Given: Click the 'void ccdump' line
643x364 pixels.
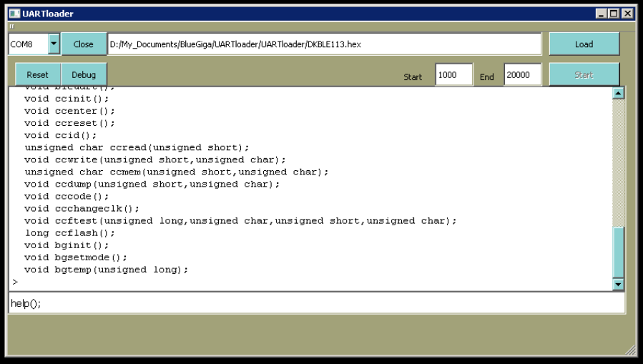Looking at the screenshot, I should (152, 185).
